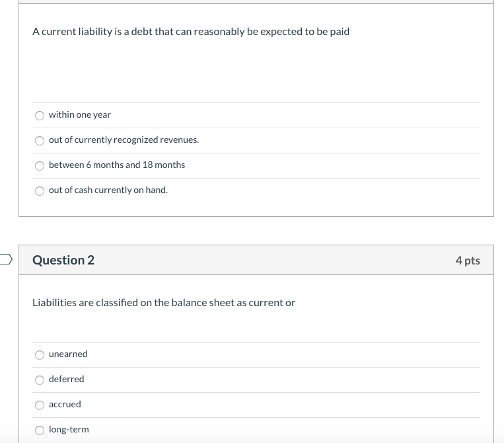The height and width of the screenshot is (443, 504).
Task: Pick the 'accrued' radio option
Action: 40,405
